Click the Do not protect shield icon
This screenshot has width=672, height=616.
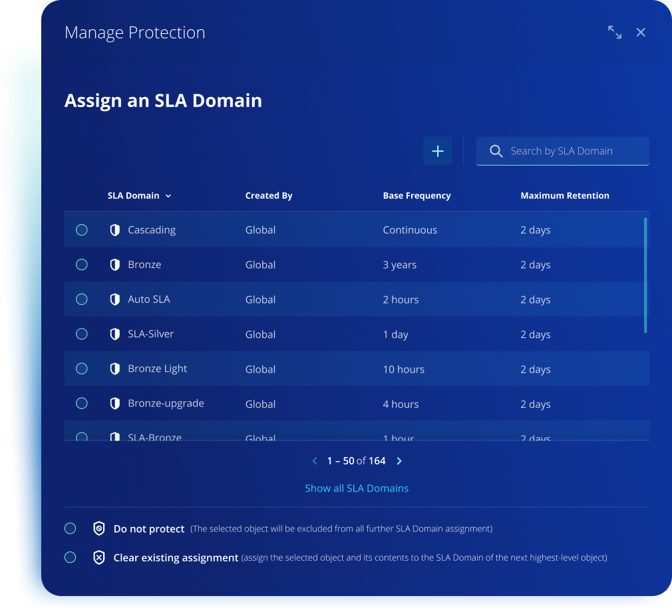[x=98, y=528]
